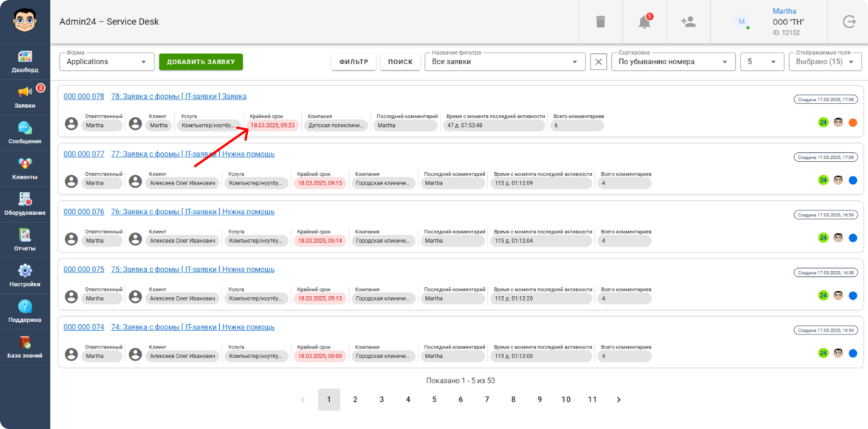Click the logout icon

(x=849, y=22)
